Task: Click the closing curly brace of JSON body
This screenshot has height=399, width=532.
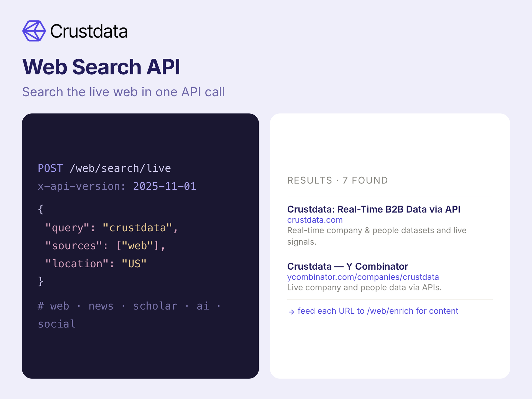Action: click(41, 281)
